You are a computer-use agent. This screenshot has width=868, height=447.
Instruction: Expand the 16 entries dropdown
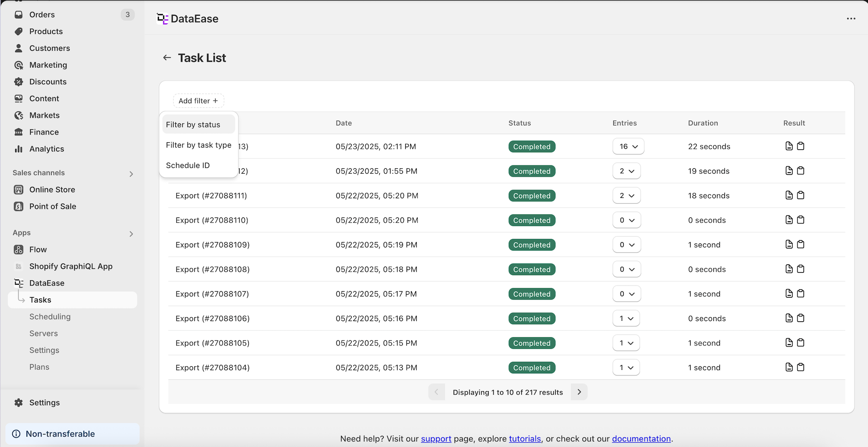point(628,146)
